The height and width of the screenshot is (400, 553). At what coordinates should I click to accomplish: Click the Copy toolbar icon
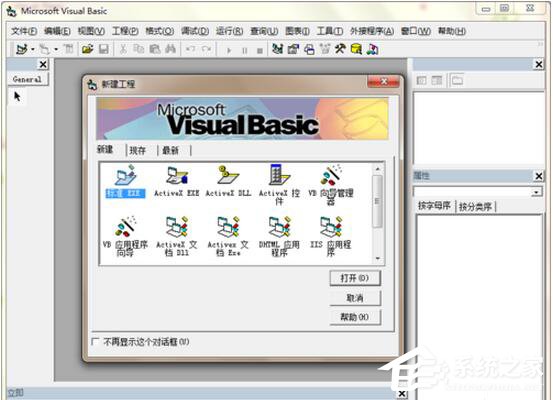coord(139,49)
